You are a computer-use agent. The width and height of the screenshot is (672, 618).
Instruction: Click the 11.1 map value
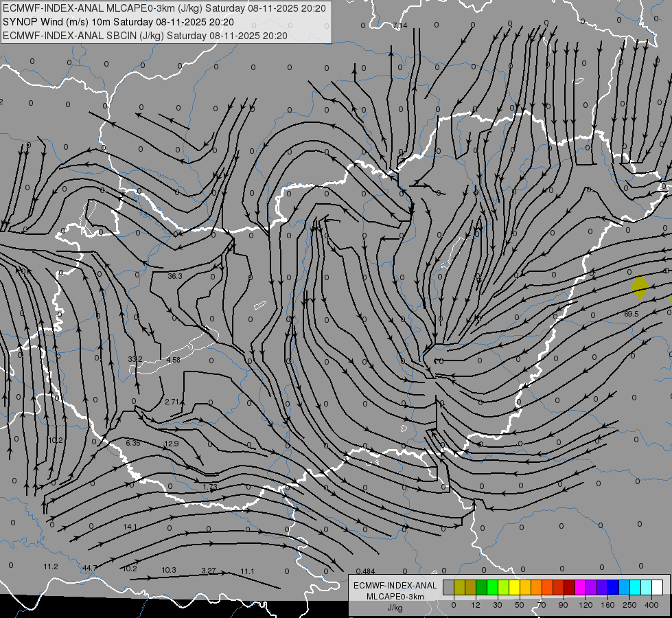coord(247,571)
